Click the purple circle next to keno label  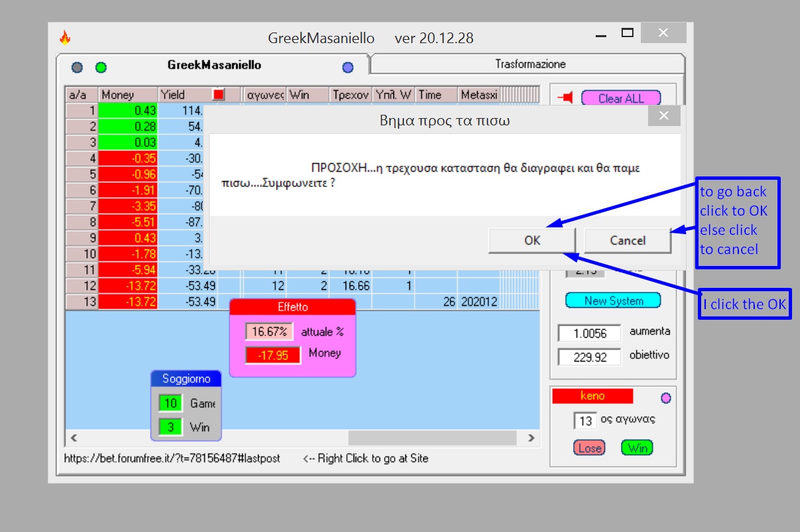coord(666,398)
